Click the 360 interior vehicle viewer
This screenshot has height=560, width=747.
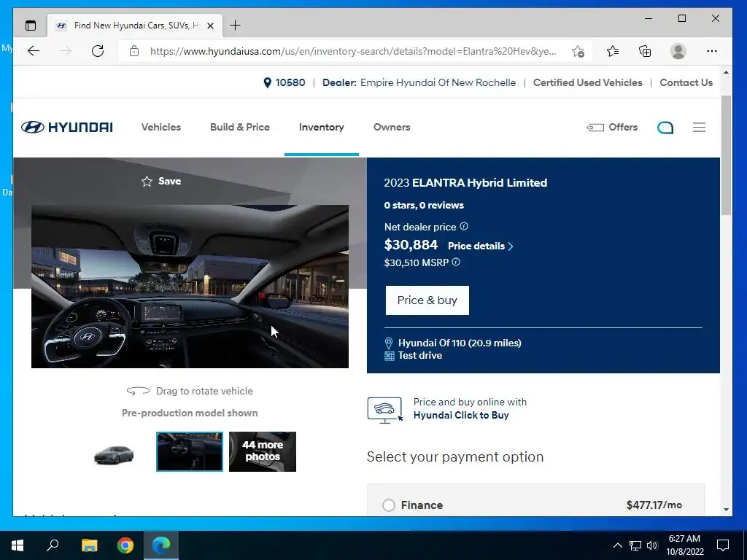pyautogui.click(x=190, y=286)
